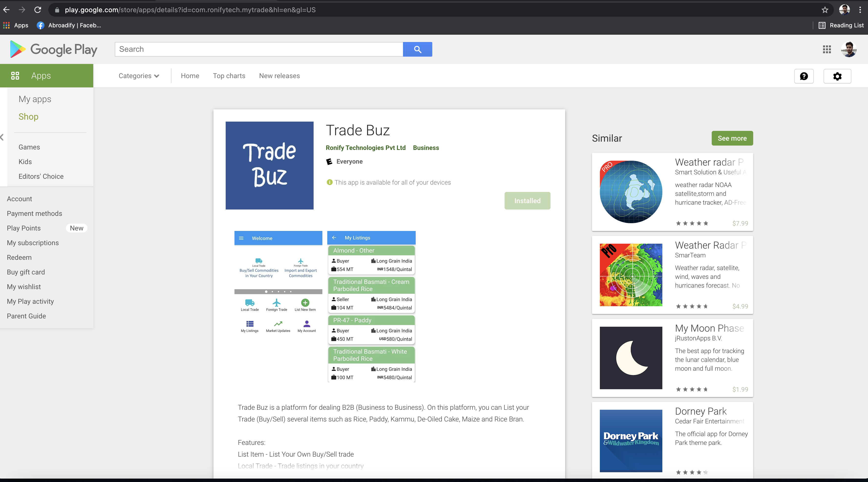Click the profile avatar in Play header
The width and height of the screenshot is (868, 482).
[848, 49]
